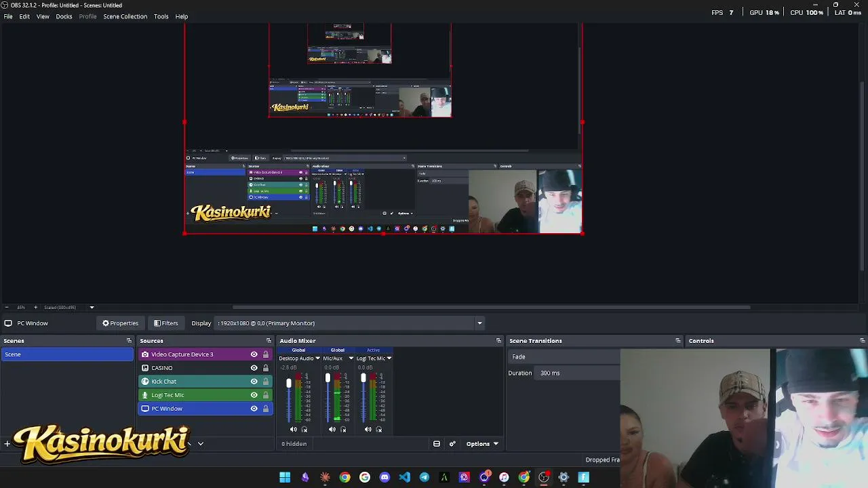Open the View menu
The height and width of the screenshot is (488, 868).
(43, 16)
